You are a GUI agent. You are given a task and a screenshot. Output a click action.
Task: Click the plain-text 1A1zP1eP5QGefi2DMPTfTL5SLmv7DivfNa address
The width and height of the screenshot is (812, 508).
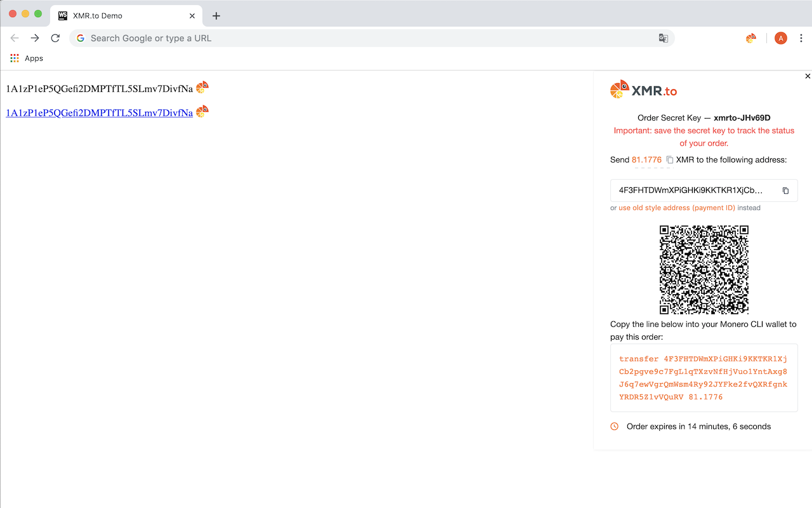[x=100, y=89]
